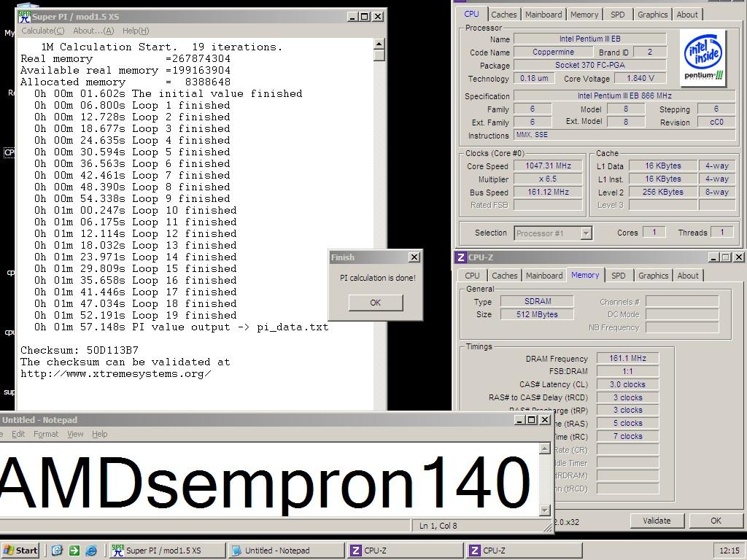This screenshot has width=747, height=560.
Task: Open Notepad's View menu
Action: (75, 434)
